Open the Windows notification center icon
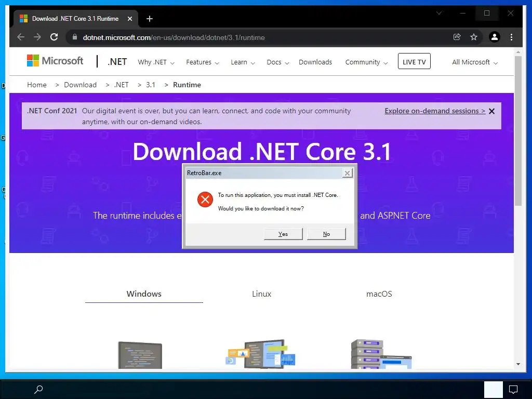This screenshot has width=532, height=399. [x=513, y=389]
